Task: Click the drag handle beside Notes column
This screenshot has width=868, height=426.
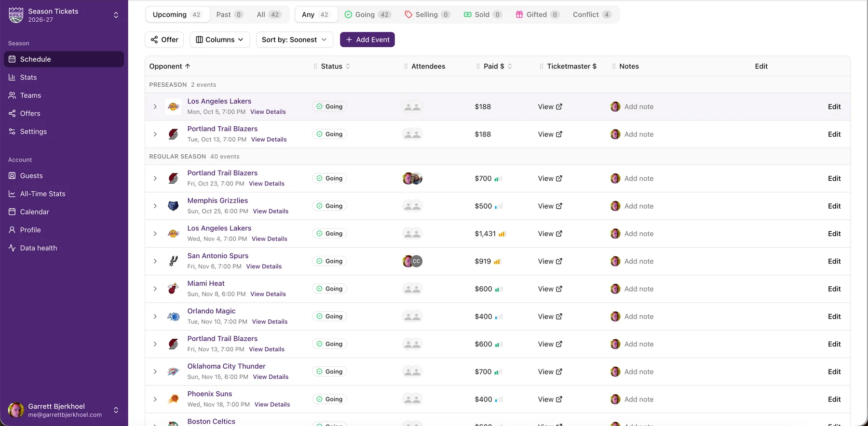Action: click(613, 67)
